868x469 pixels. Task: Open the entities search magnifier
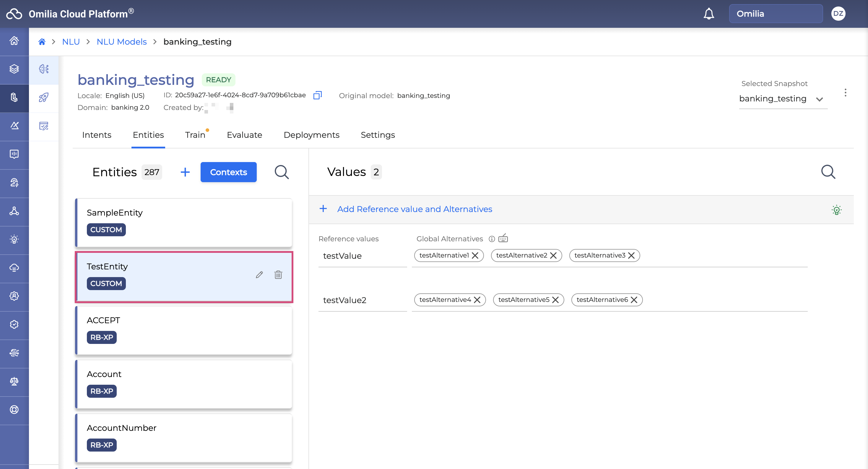pyautogui.click(x=281, y=172)
